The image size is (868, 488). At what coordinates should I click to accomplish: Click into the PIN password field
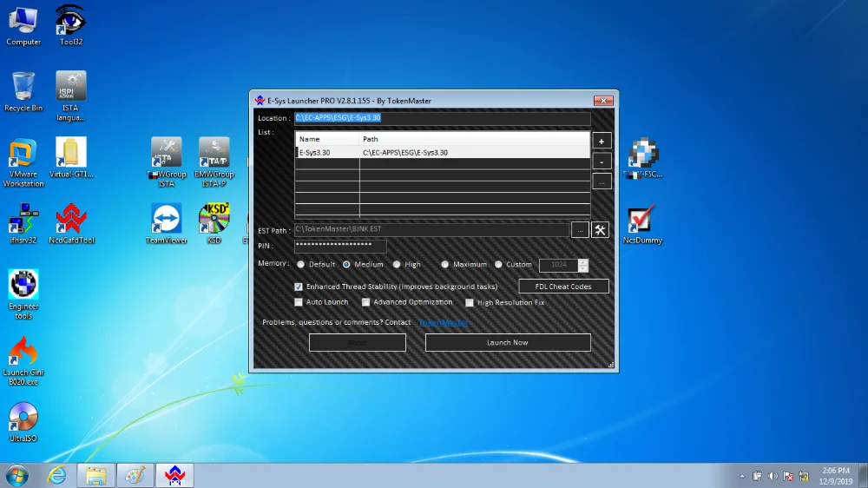[340, 245]
